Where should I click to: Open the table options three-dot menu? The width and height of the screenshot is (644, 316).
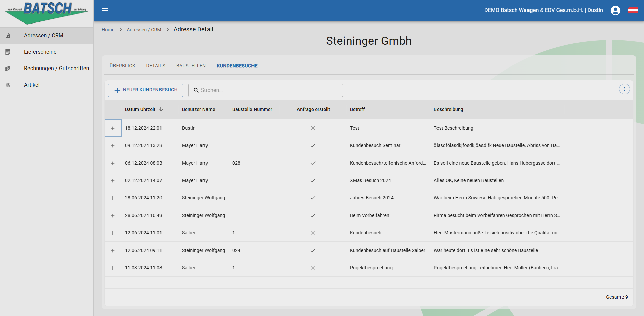[x=625, y=89]
